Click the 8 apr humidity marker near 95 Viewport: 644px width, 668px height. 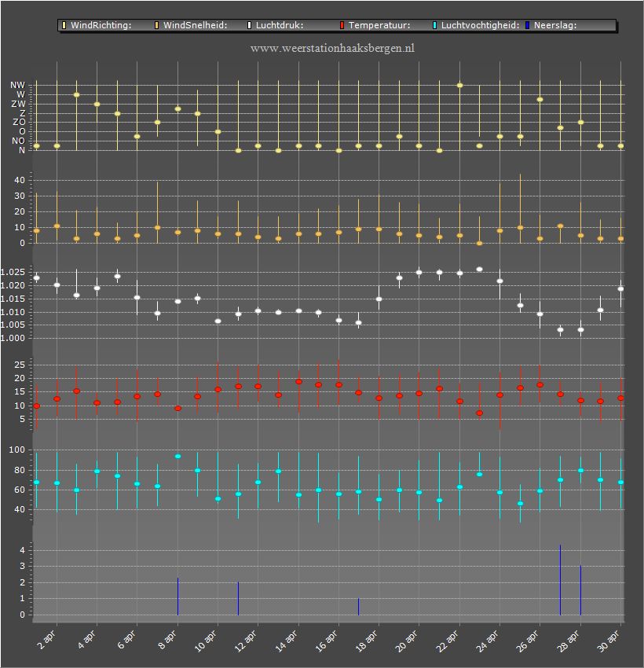[178, 457]
